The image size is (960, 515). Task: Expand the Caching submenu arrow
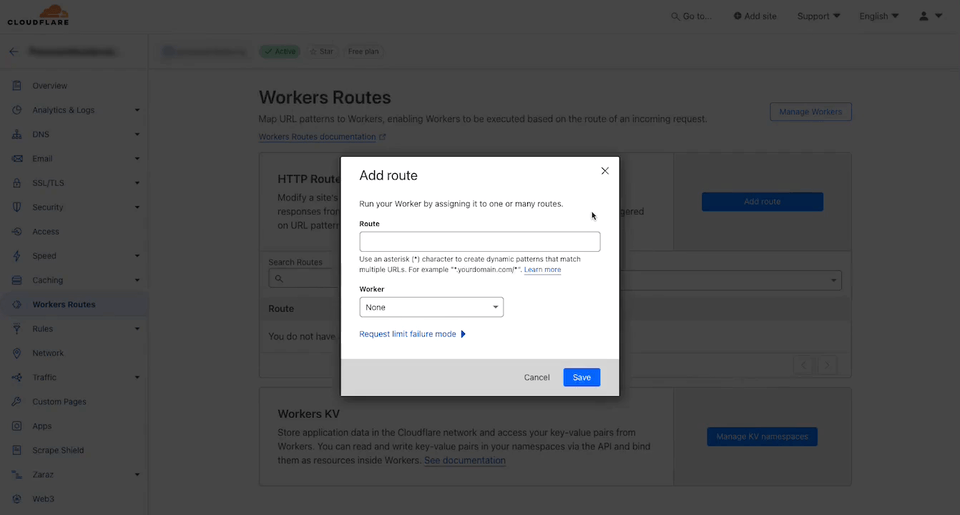[137, 280]
